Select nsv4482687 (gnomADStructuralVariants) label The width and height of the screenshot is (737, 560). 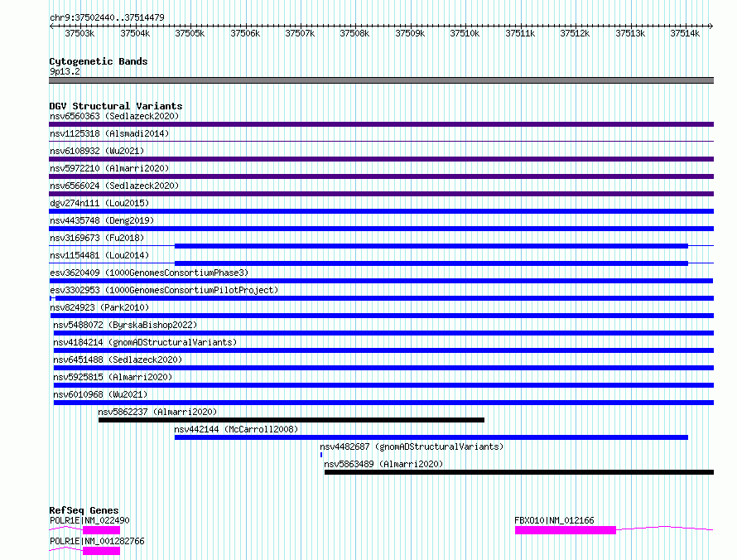coord(412,447)
